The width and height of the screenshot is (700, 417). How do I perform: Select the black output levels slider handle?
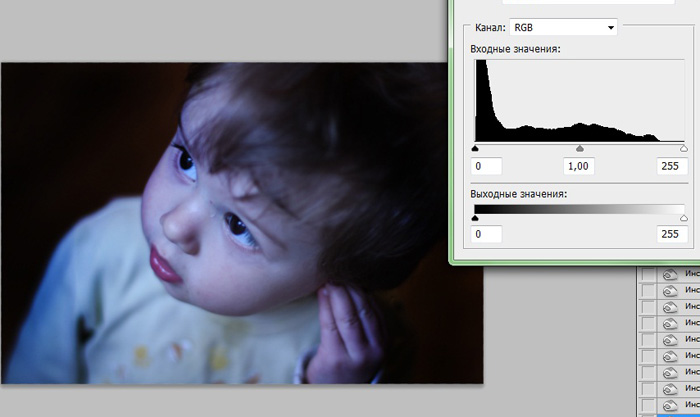475,217
